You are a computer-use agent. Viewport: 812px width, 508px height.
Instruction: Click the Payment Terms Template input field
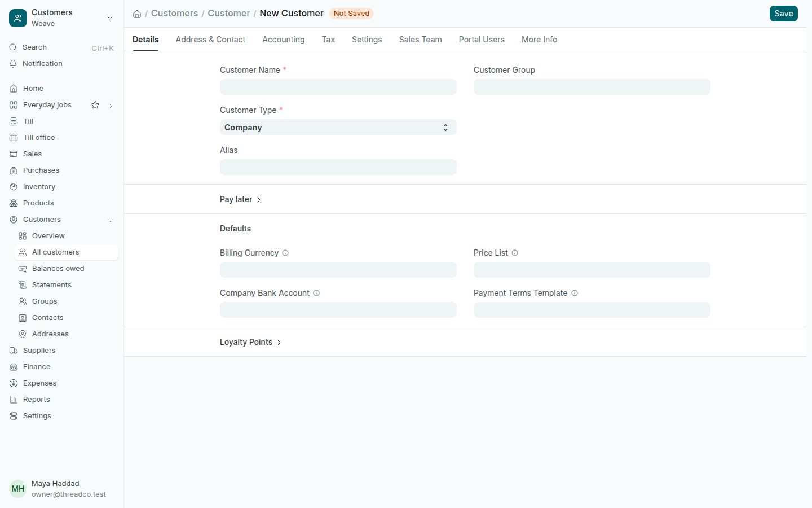[x=592, y=310]
